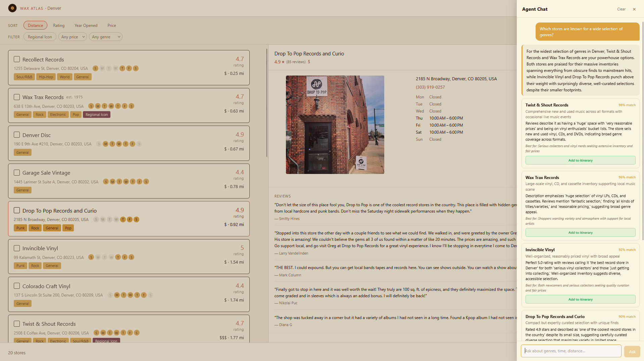The image size is (644, 361).
Task: Open the Recollect Records store name
Action: [43, 59]
